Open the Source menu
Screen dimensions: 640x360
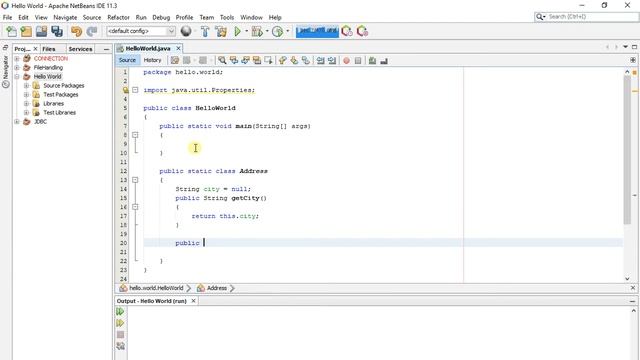[x=92, y=18]
